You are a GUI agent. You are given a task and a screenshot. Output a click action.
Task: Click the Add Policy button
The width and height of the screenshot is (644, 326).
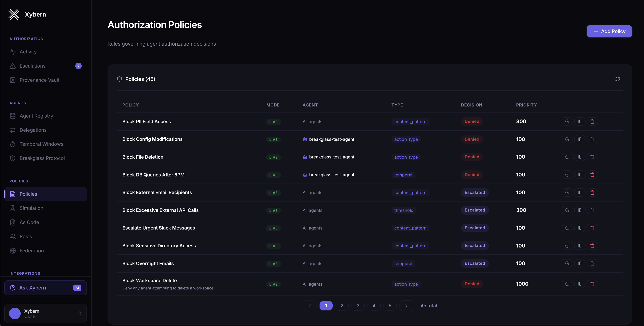click(609, 31)
